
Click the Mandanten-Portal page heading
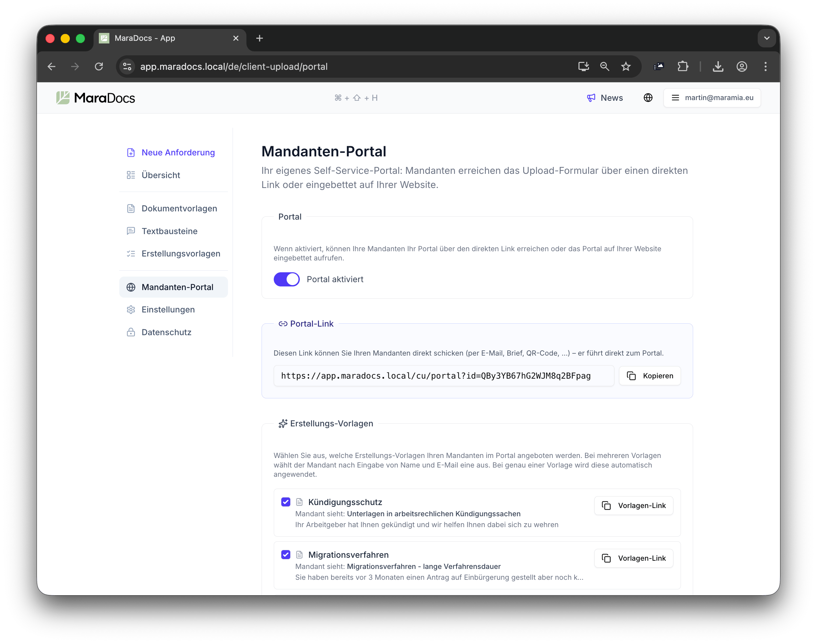pyautogui.click(x=324, y=151)
